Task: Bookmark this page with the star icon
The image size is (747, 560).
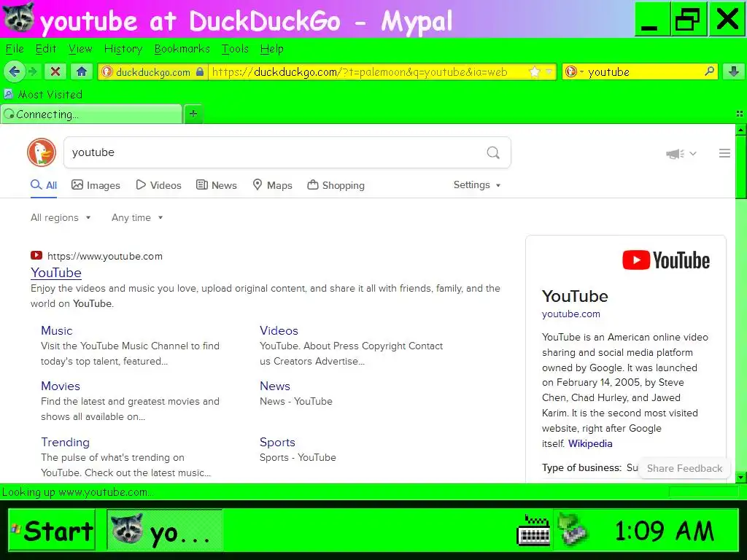Action: pos(535,72)
